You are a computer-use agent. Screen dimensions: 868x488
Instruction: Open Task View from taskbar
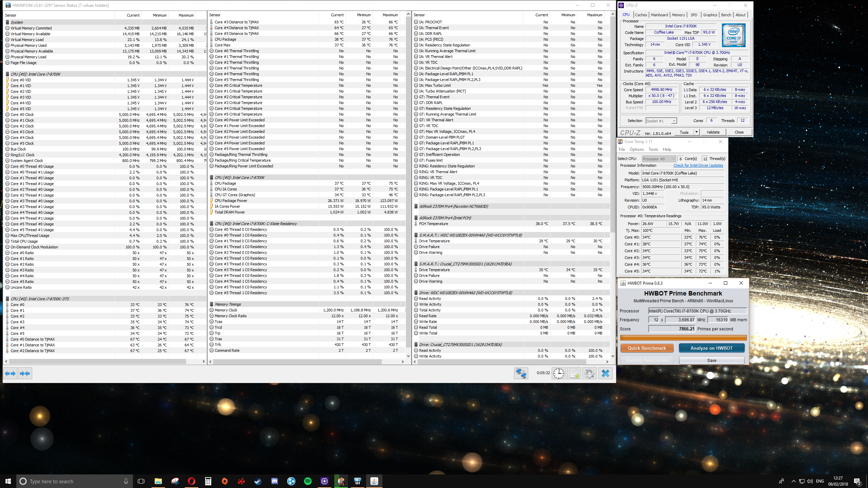point(141,481)
